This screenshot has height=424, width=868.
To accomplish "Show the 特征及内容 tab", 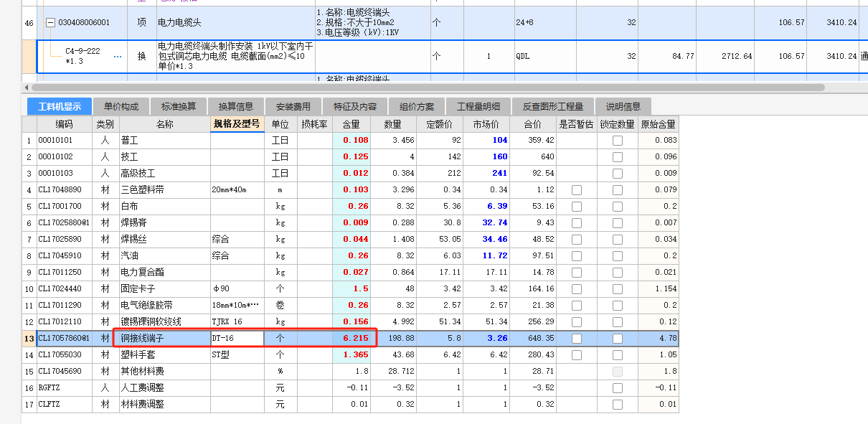I will point(355,107).
